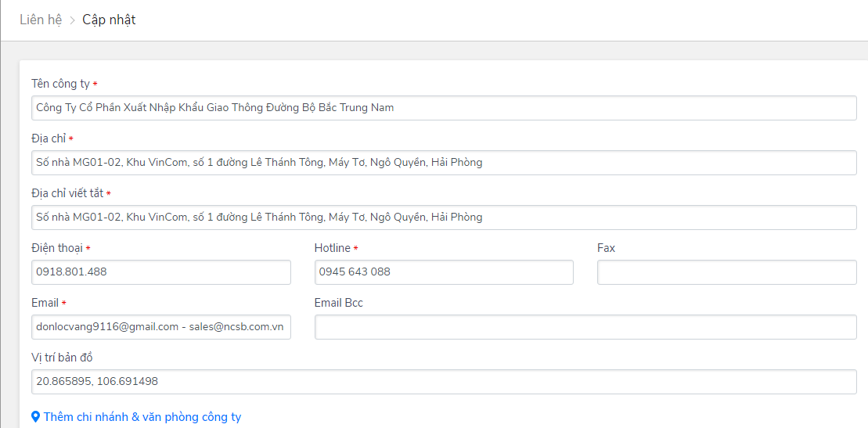Click the breadcrumb chevron separator

pyautogui.click(x=72, y=20)
